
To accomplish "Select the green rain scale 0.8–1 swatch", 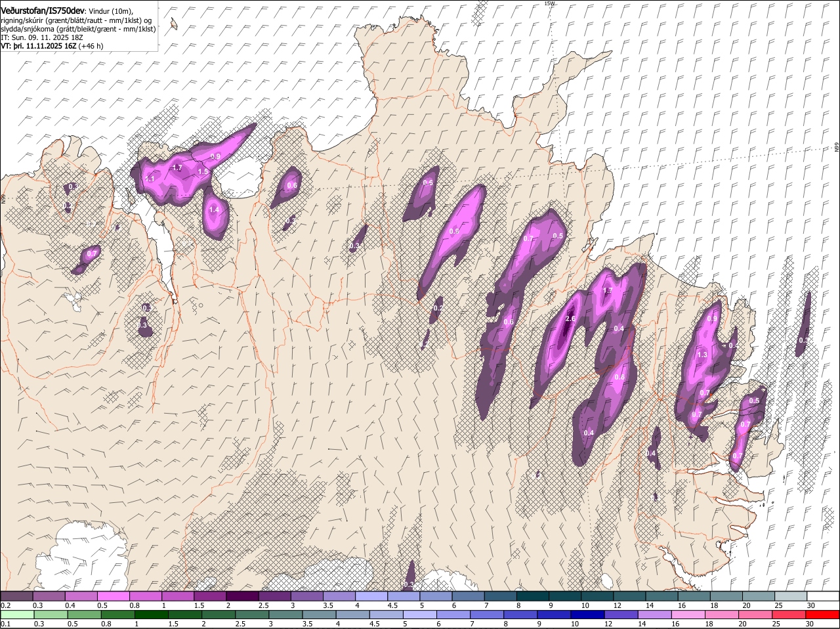I will click(118, 615).
